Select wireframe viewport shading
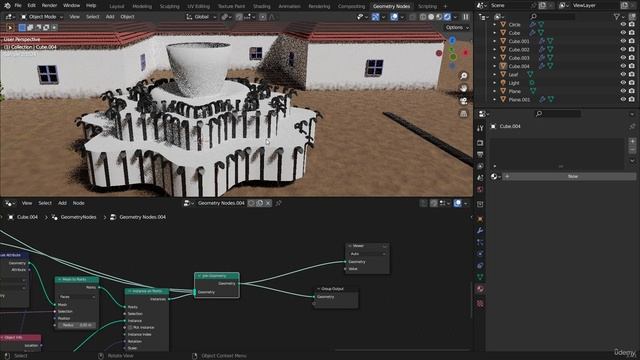Image resolution: width=640 pixels, height=360 pixels. [423, 17]
